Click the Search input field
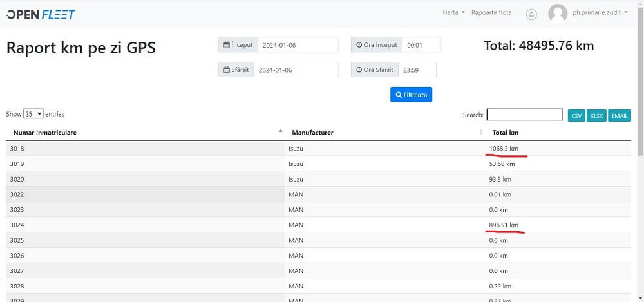The image size is (644, 302). click(524, 115)
